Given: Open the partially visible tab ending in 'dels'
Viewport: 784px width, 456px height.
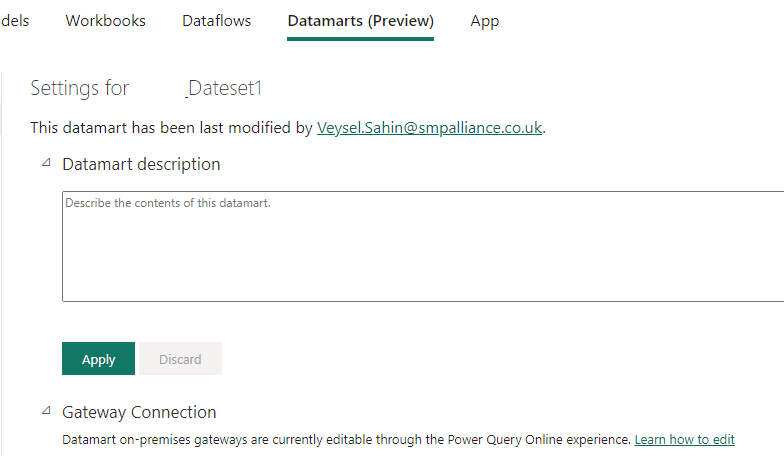Looking at the screenshot, I should click(x=14, y=20).
